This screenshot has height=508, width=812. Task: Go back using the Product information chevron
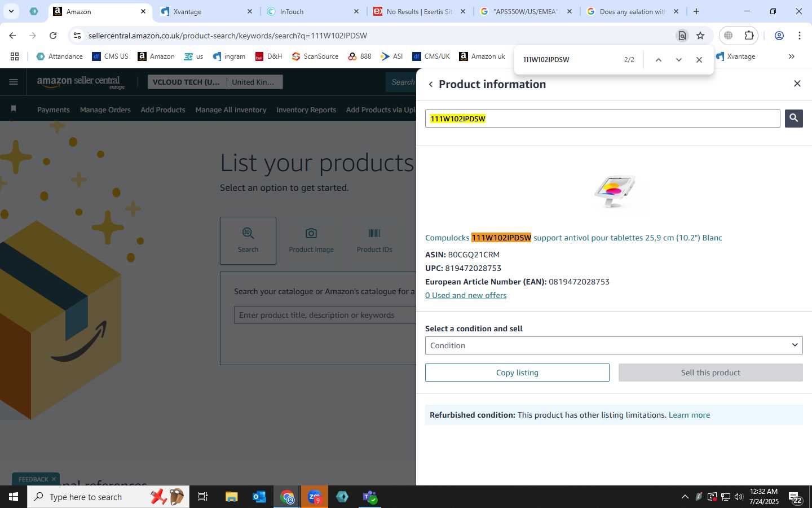(x=431, y=84)
